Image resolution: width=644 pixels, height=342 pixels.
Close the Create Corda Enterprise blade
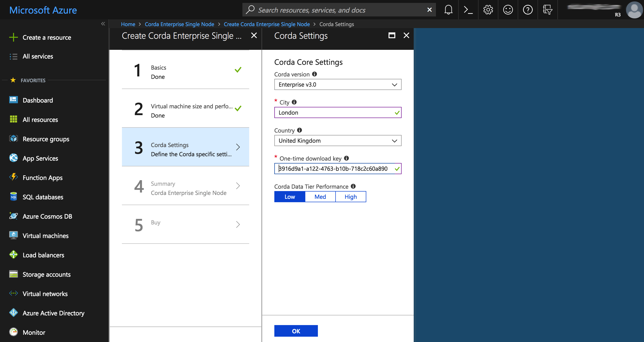254,36
